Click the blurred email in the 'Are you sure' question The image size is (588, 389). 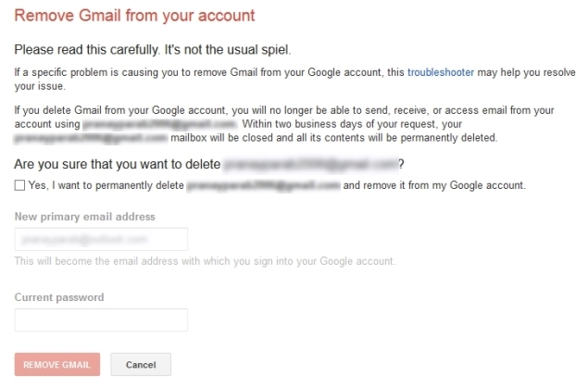pos(311,164)
